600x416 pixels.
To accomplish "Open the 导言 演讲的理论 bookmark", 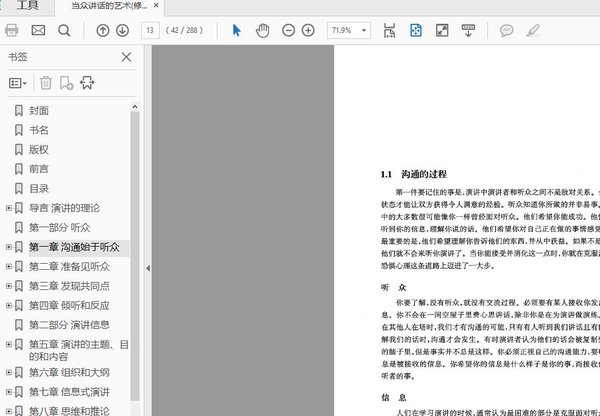I will click(x=64, y=208).
